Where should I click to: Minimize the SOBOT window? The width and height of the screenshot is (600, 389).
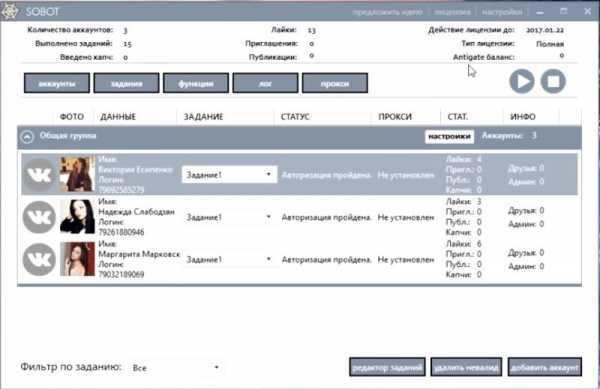click(540, 12)
